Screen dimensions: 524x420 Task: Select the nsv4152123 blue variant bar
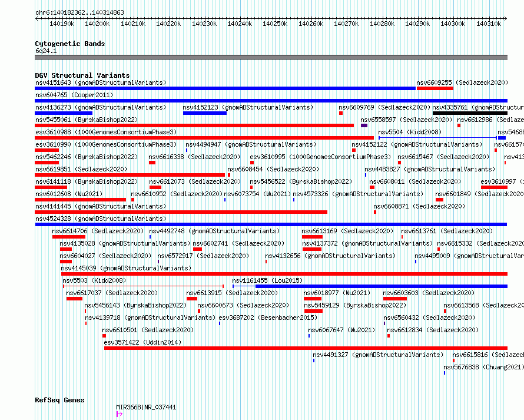click(x=205, y=113)
